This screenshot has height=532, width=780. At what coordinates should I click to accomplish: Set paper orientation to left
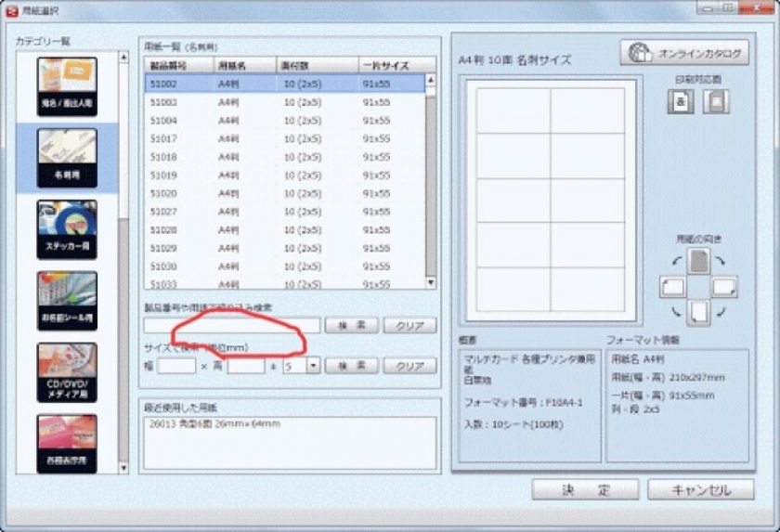(x=672, y=287)
